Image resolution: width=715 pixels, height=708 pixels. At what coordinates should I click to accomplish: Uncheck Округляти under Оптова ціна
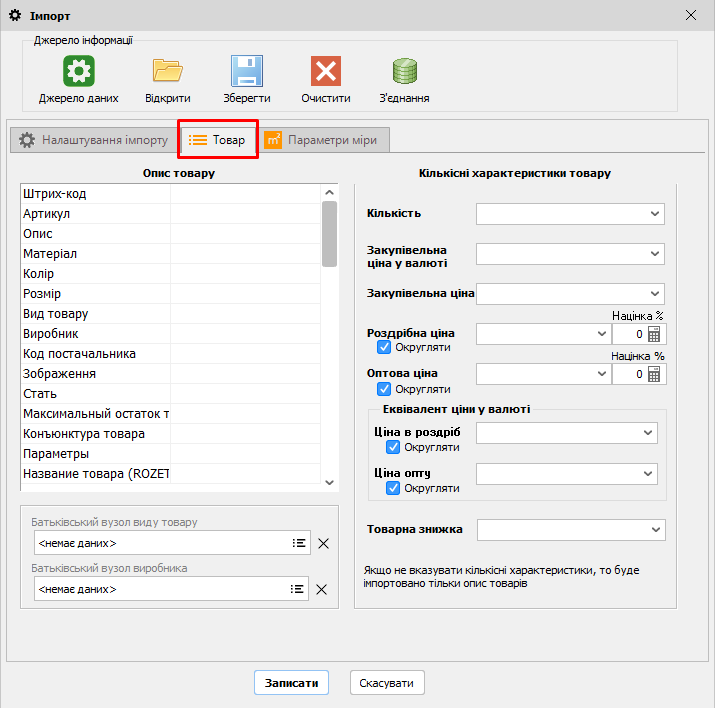pyautogui.click(x=384, y=389)
